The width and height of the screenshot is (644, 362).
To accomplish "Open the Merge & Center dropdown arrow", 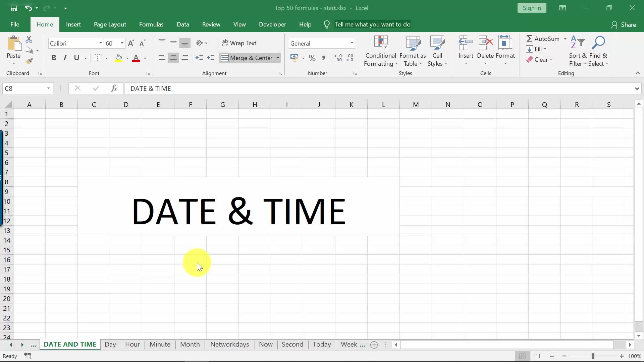I will 278,58.
